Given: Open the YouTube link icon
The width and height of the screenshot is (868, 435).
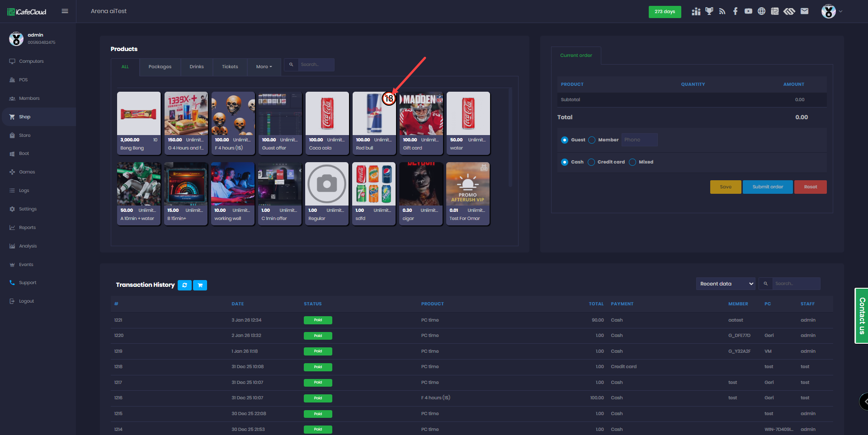Looking at the screenshot, I should 748,11.
